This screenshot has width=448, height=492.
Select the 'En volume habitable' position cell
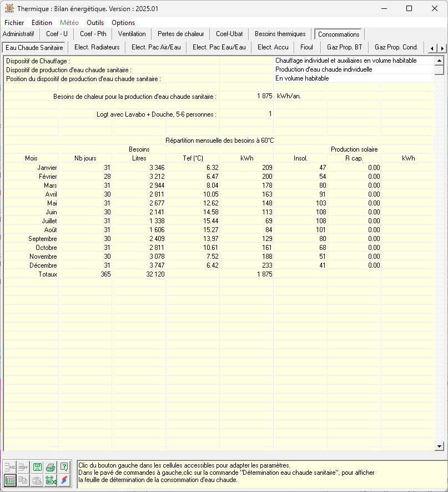[354, 78]
